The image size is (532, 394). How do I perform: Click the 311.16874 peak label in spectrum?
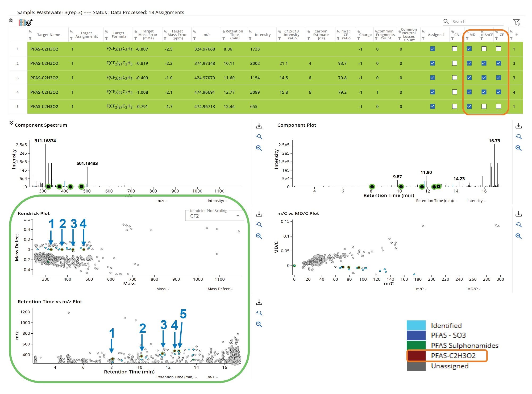tap(45, 141)
